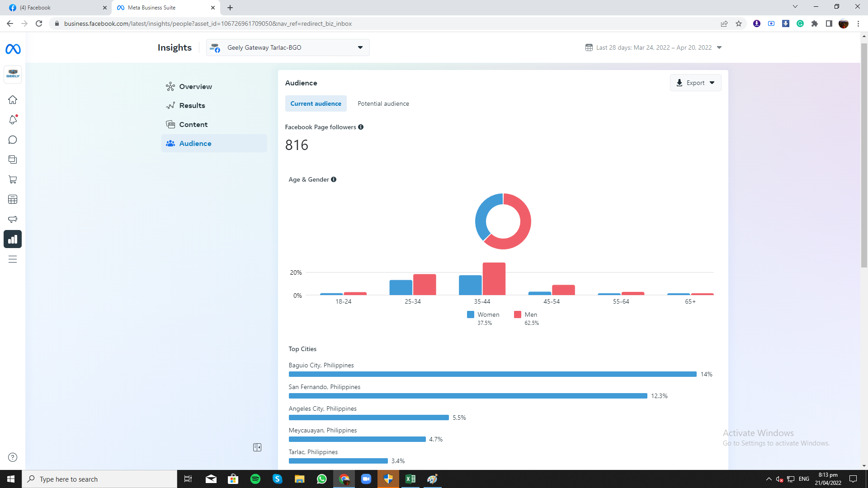Open Chrome three-dot menu

click(x=858, y=23)
